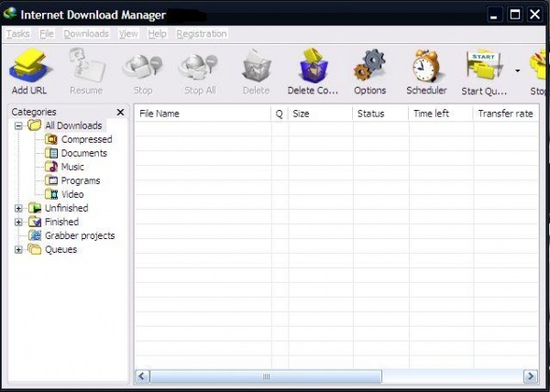The image size is (550, 392).
Task: Select the Grabber projects tree label
Action: click(x=80, y=235)
